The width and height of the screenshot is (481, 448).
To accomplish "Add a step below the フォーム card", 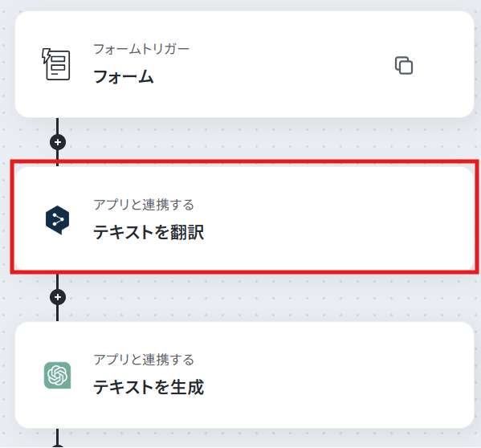I will click(x=58, y=142).
